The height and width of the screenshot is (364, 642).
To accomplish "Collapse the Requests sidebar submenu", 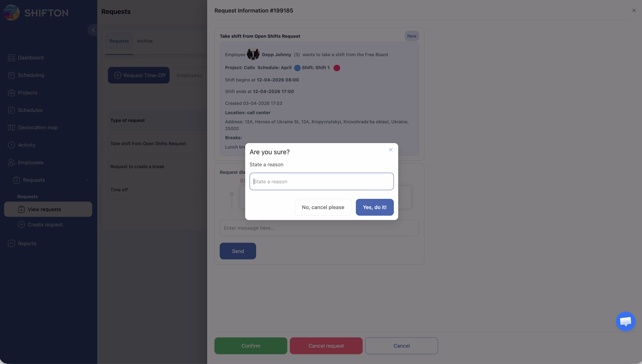I will [87, 180].
